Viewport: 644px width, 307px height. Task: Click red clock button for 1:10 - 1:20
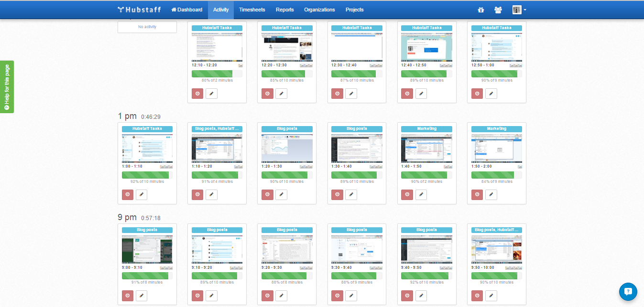197,195
